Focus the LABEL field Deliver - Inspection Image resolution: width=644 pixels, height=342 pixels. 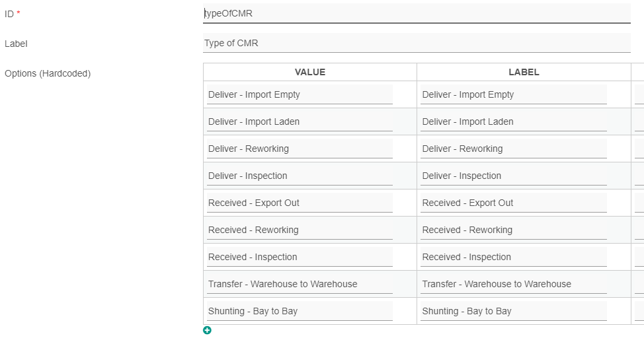514,176
